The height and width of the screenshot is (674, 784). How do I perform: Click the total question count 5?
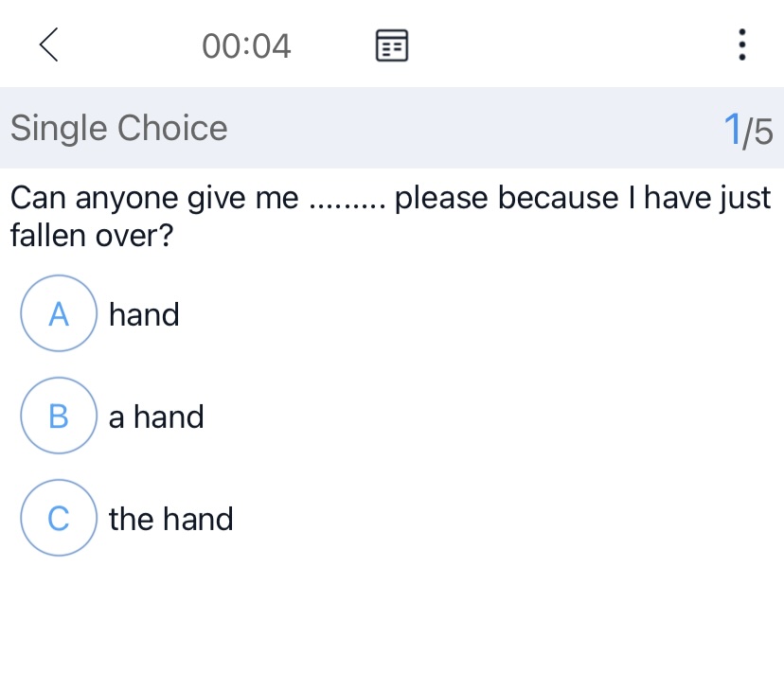click(763, 131)
